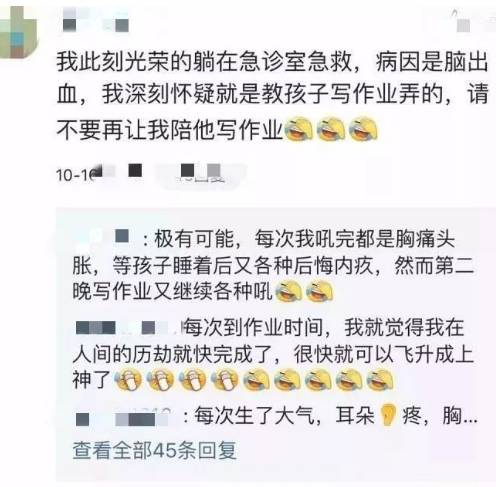Screen dimensions: 496x487
Task: View all 45 replies link
Action: coord(155,450)
